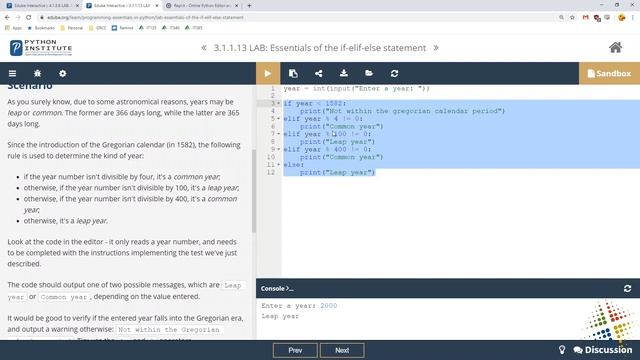Click the Prev button

tap(295, 350)
